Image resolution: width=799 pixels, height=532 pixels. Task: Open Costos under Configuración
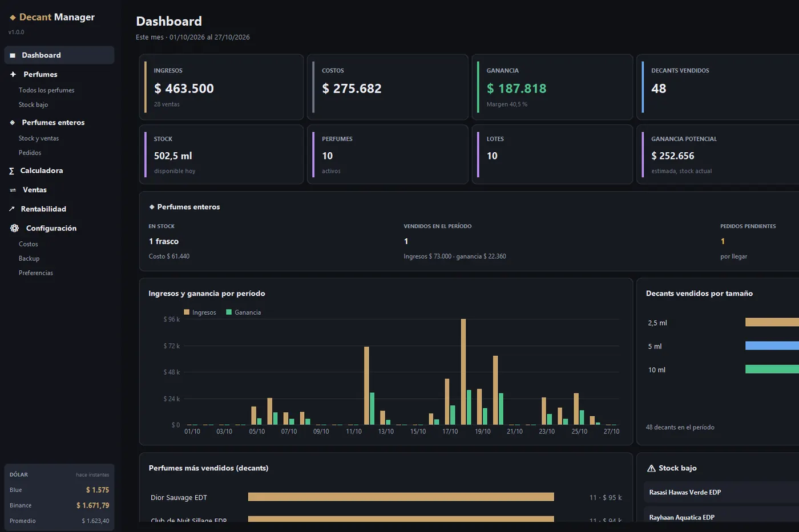tap(28, 244)
